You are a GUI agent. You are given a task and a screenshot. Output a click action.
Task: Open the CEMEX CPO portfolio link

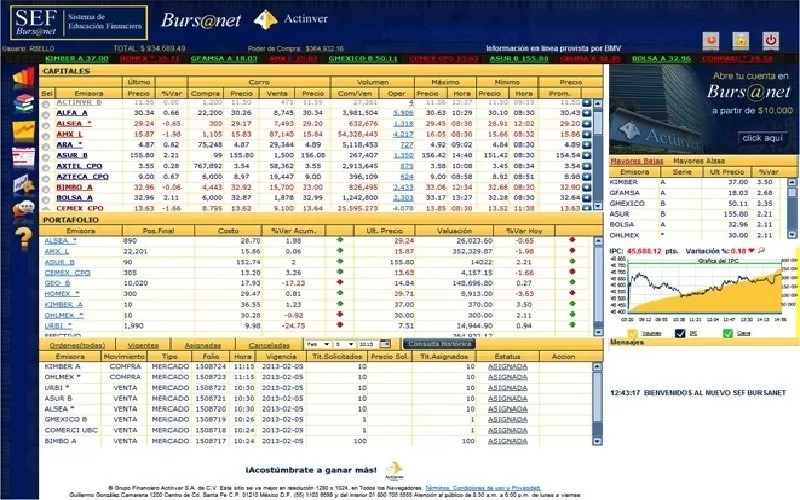pyautogui.click(x=67, y=272)
